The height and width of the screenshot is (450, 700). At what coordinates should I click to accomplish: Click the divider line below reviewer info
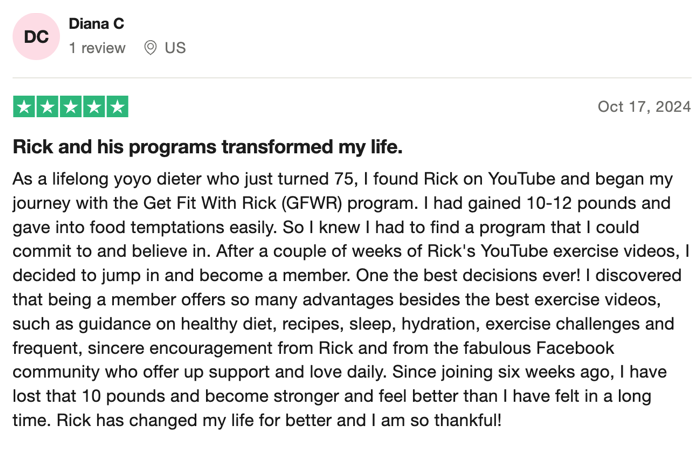click(x=352, y=78)
